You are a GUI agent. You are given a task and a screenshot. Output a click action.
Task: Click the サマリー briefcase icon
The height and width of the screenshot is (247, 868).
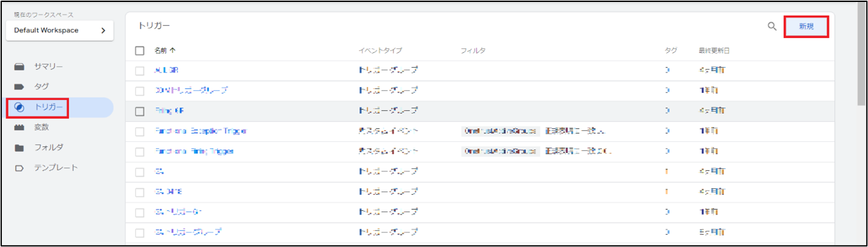coord(19,66)
